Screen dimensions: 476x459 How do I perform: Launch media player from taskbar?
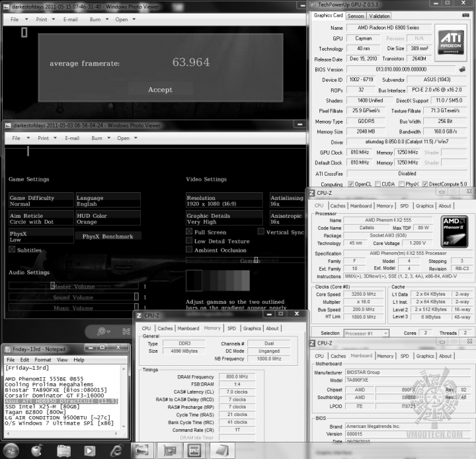[x=89, y=451]
